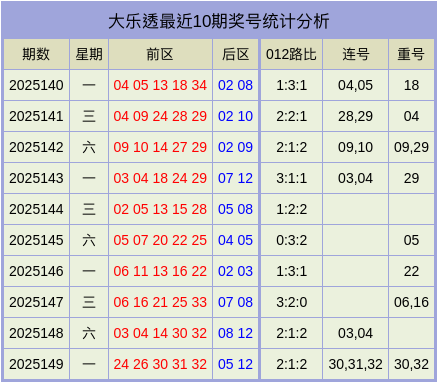Select front numbers 09 10 14 27 29

[x=160, y=147]
